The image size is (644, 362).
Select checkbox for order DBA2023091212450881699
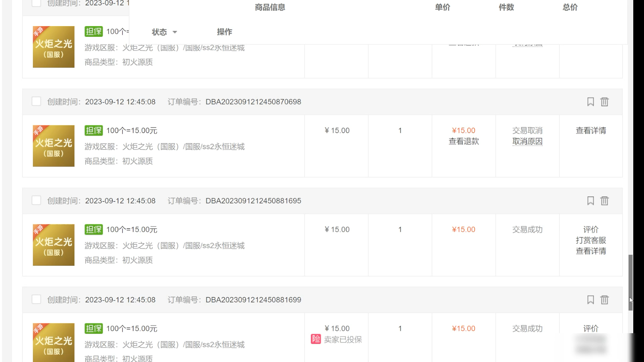pyautogui.click(x=36, y=299)
